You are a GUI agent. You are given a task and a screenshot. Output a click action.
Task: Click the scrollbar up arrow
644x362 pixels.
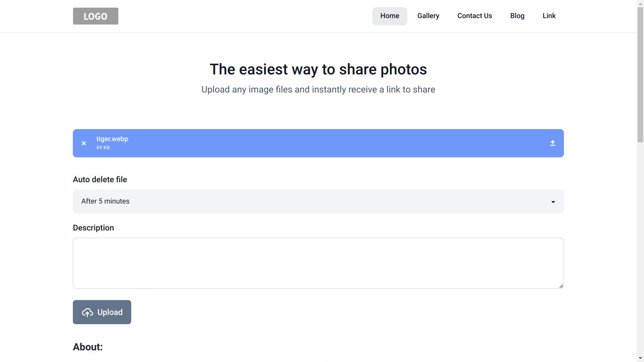(x=640, y=4)
